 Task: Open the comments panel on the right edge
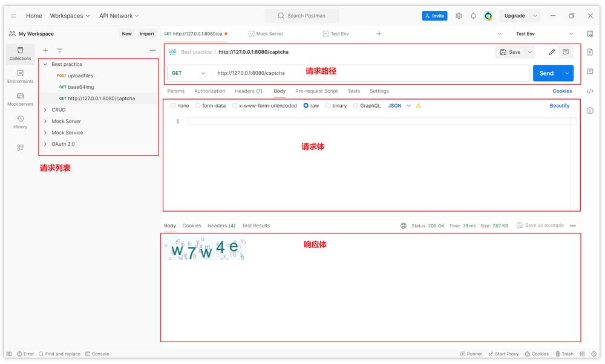590,71
